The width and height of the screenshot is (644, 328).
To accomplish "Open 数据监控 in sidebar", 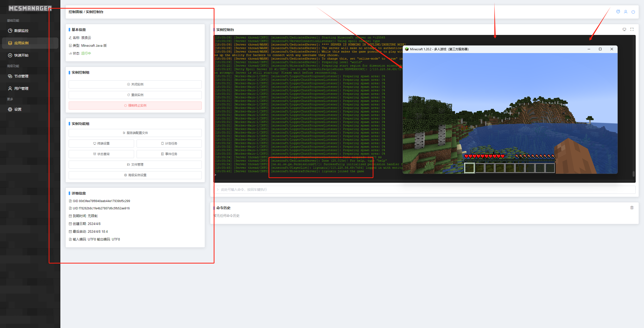I will (30, 31).
